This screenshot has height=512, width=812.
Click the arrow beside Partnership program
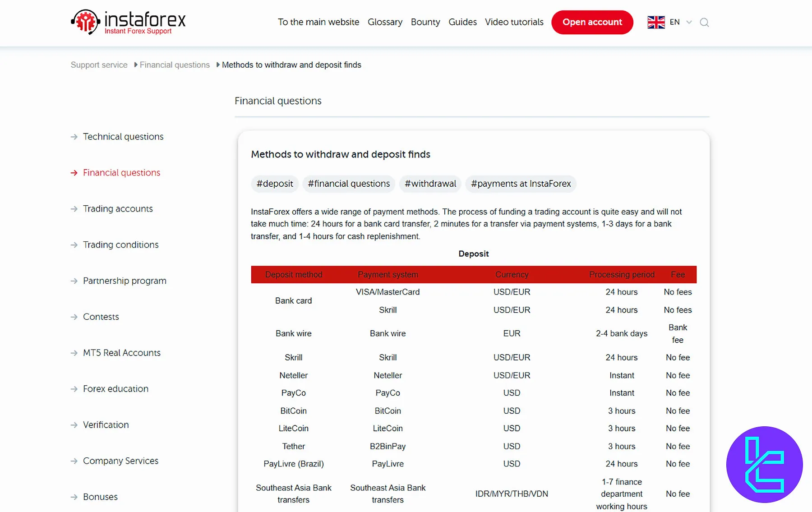point(74,281)
